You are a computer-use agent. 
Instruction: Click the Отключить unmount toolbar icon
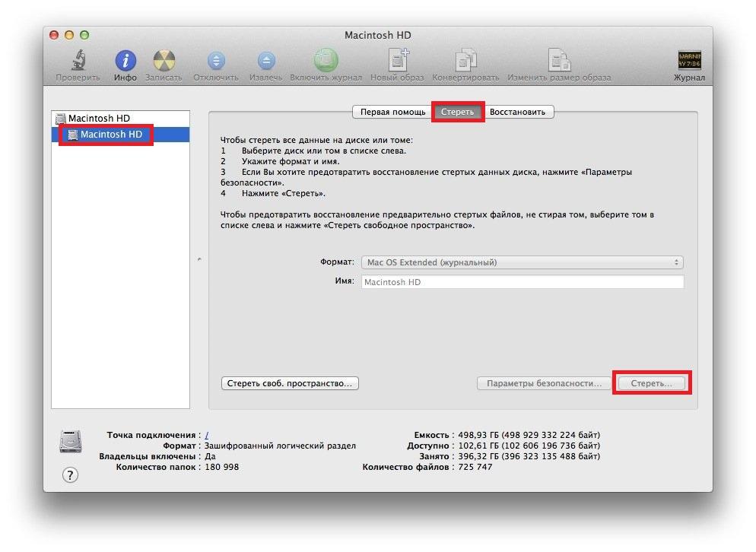pyautogui.click(x=216, y=61)
